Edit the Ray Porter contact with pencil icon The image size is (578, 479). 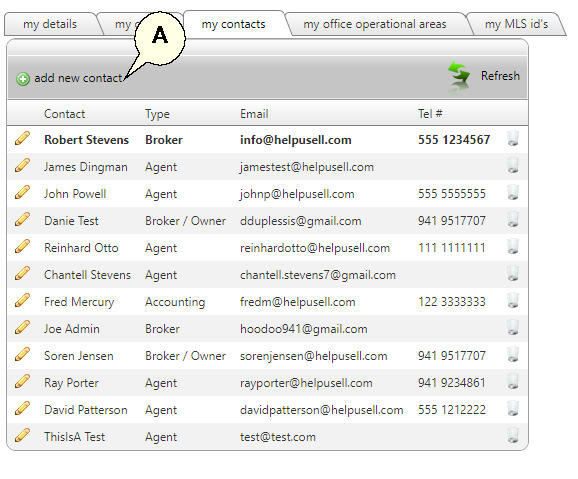tap(22, 382)
